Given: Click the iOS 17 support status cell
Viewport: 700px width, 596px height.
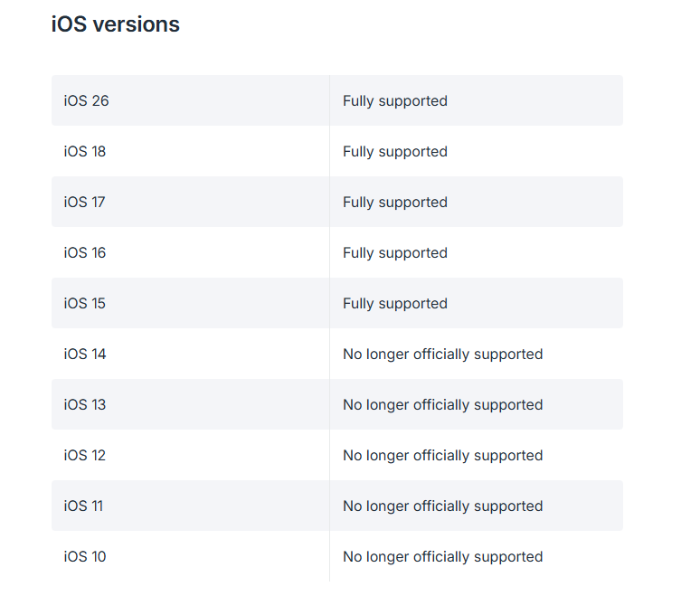Looking at the screenshot, I should [395, 202].
